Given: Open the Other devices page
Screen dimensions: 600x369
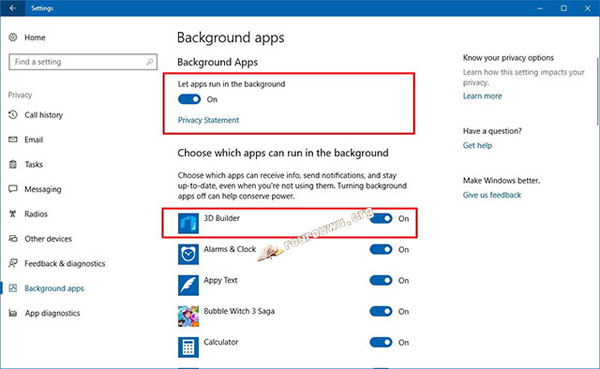Looking at the screenshot, I should click(48, 239).
